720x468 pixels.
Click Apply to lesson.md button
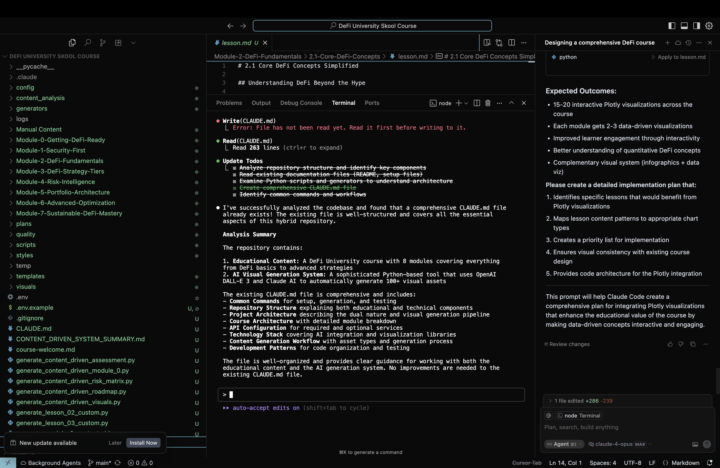point(678,57)
